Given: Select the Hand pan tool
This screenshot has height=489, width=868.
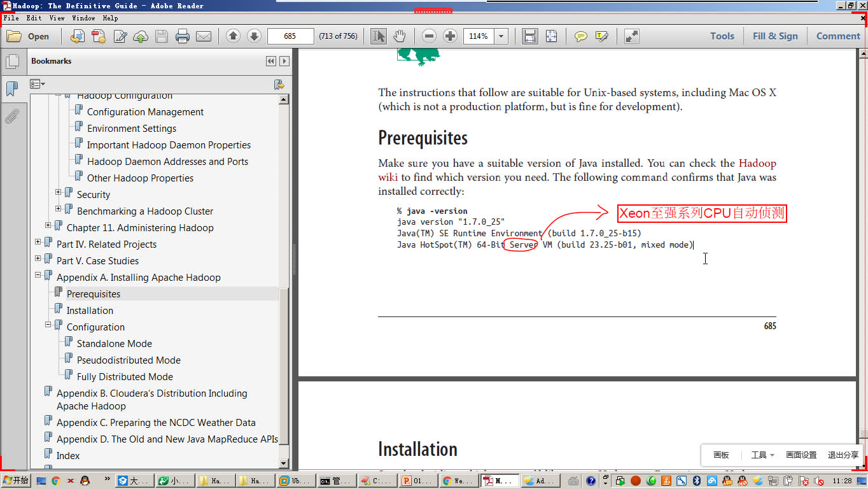Looking at the screenshot, I should tap(399, 36).
